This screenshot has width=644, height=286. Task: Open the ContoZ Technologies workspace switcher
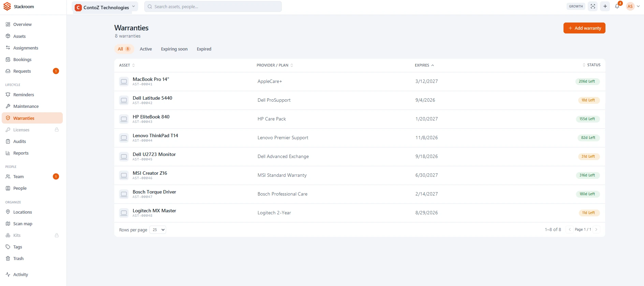(x=105, y=7)
